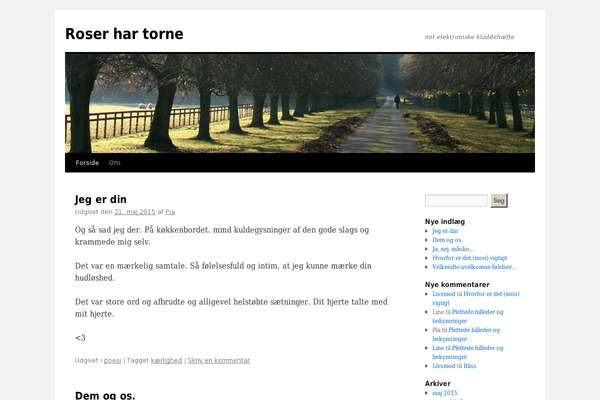This screenshot has height=400, width=600.
Task: Open Dem og os. in the Nye indlæg list
Action: pyautogui.click(x=448, y=240)
